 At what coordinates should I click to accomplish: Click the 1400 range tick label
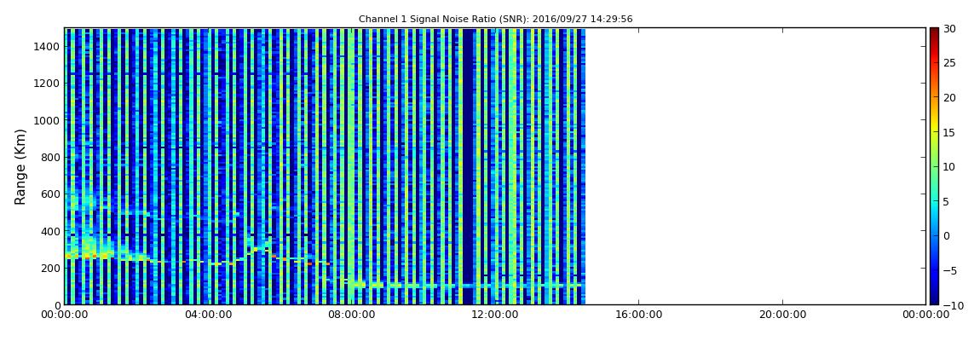pos(48,46)
